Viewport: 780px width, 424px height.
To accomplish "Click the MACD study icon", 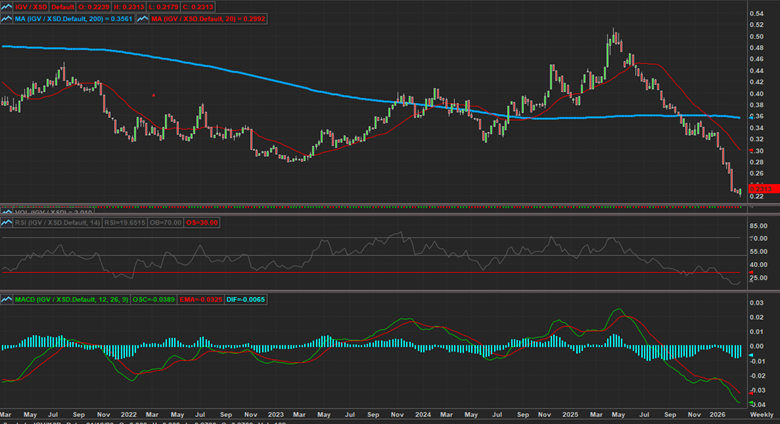I will (7, 298).
